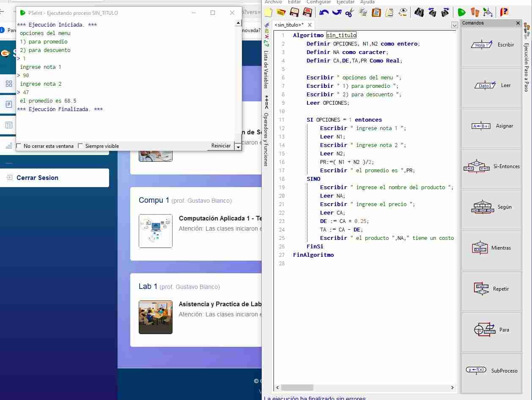532x400 pixels.
Task: Click output text 'el promedio es 68.5'
Action: coord(48,101)
